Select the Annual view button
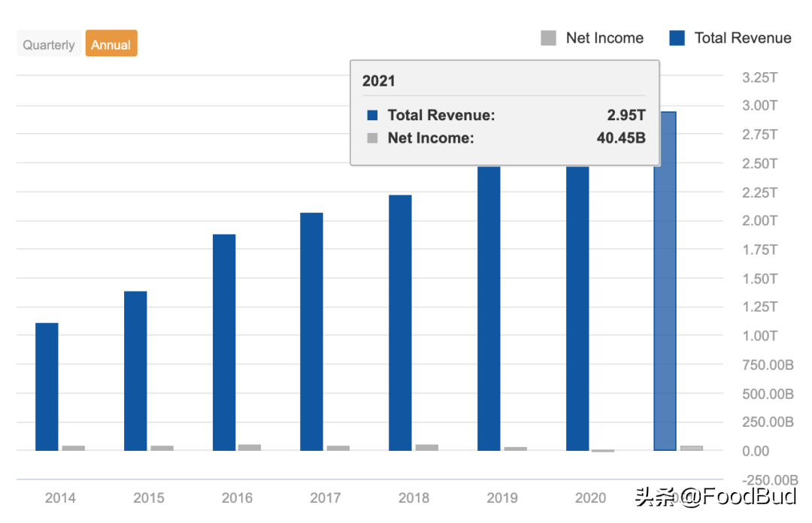The height and width of the screenshot is (523, 812). tap(111, 44)
